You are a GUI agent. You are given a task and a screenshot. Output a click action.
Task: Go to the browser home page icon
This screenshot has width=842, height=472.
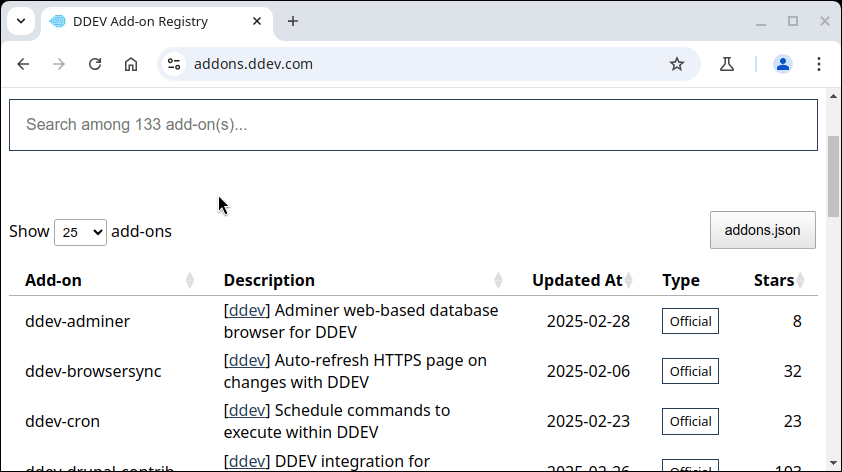[x=131, y=64]
